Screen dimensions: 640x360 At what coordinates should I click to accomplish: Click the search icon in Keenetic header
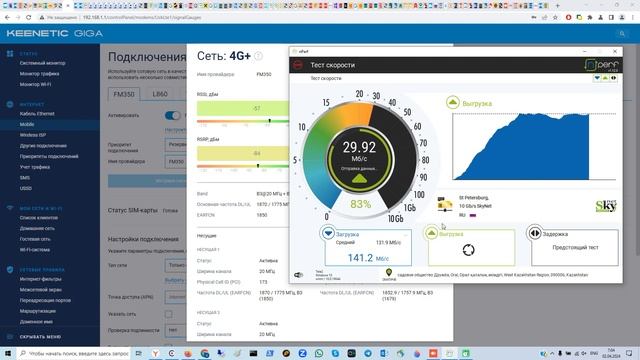(x=622, y=34)
